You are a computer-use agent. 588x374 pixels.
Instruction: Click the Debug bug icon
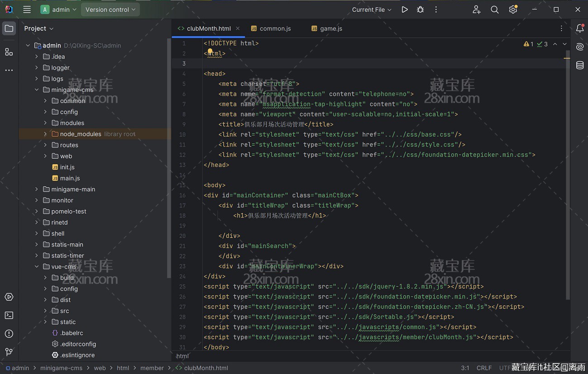point(420,9)
